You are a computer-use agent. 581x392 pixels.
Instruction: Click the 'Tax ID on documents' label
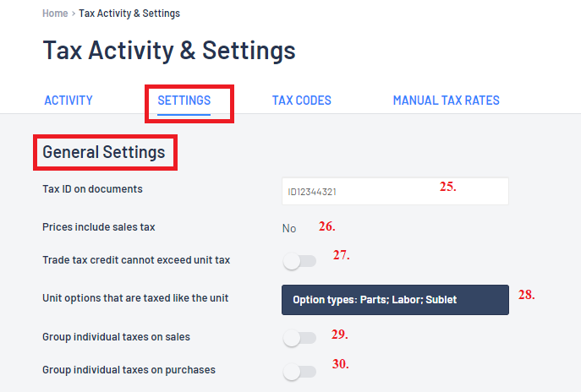click(92, 189)
